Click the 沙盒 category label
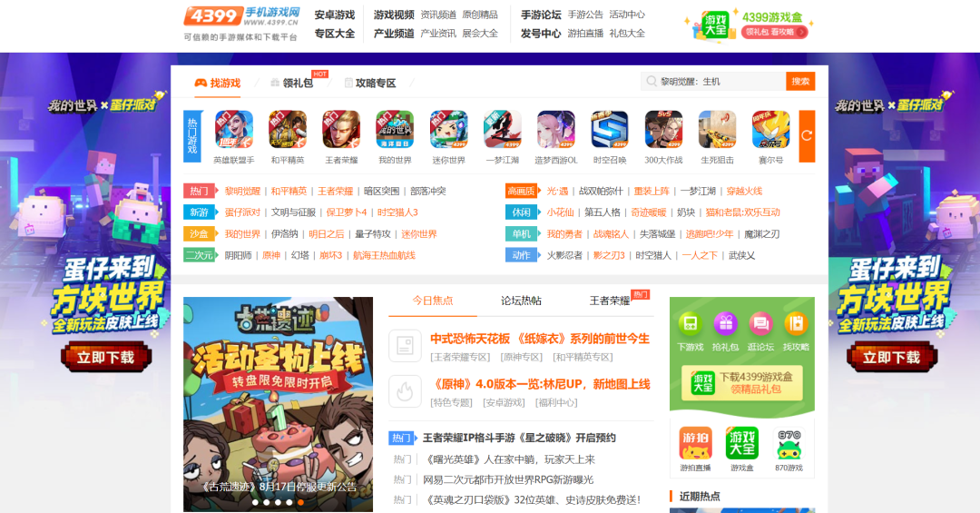The width and height of the screenshot is (980, 513). tap(199, 234)
